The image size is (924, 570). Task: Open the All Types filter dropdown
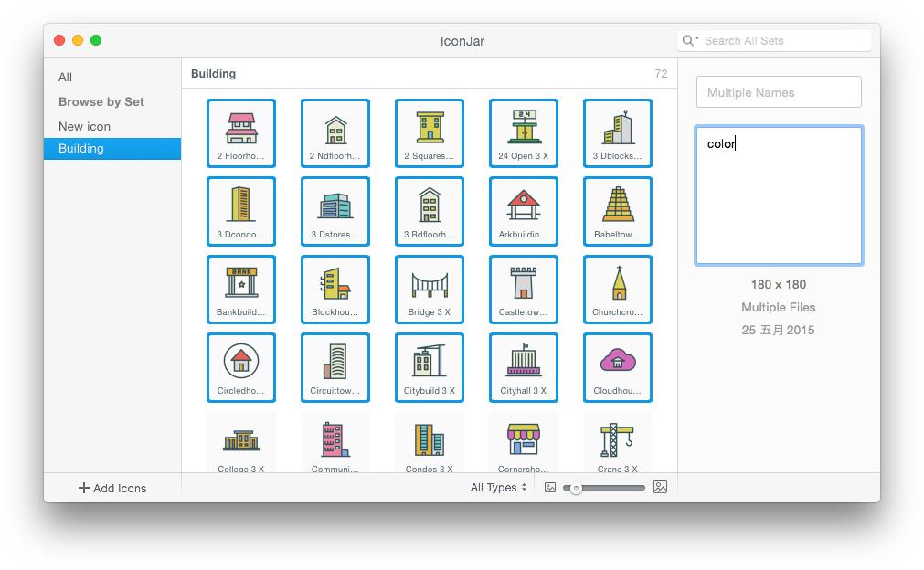tap(497, 488)
